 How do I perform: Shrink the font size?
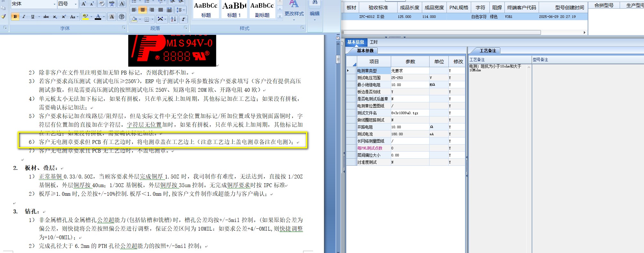(x=92, y=4)
